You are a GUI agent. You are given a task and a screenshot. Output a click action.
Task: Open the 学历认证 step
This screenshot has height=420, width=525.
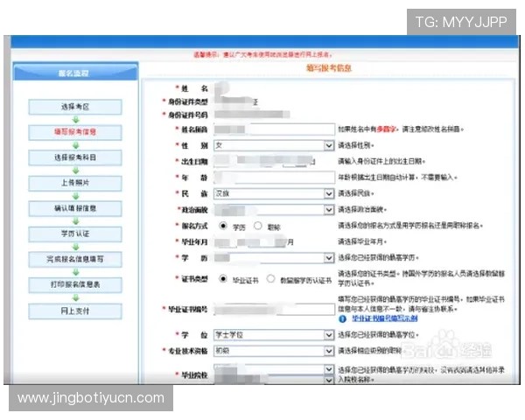75,234
